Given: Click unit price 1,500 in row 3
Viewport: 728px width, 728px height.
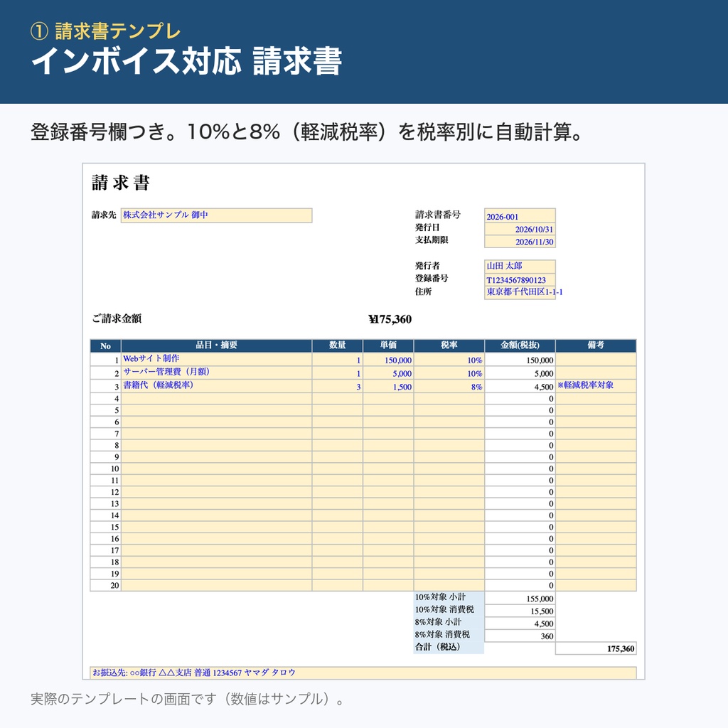Looking at the screenshot, I should [x=388, y=387].
